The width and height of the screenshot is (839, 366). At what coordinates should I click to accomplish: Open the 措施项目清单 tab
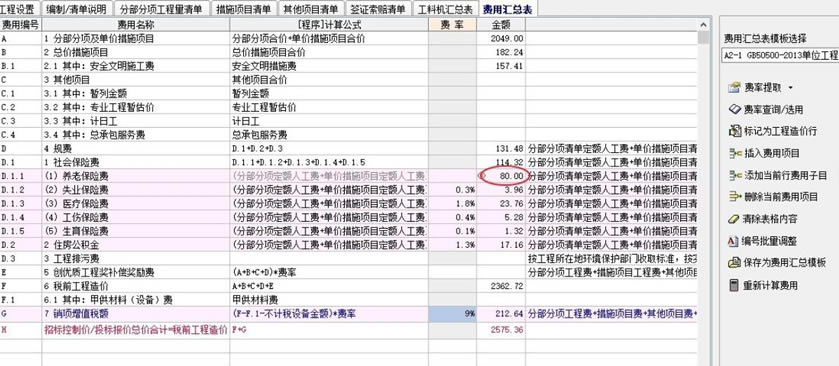(x=245, y=9)
